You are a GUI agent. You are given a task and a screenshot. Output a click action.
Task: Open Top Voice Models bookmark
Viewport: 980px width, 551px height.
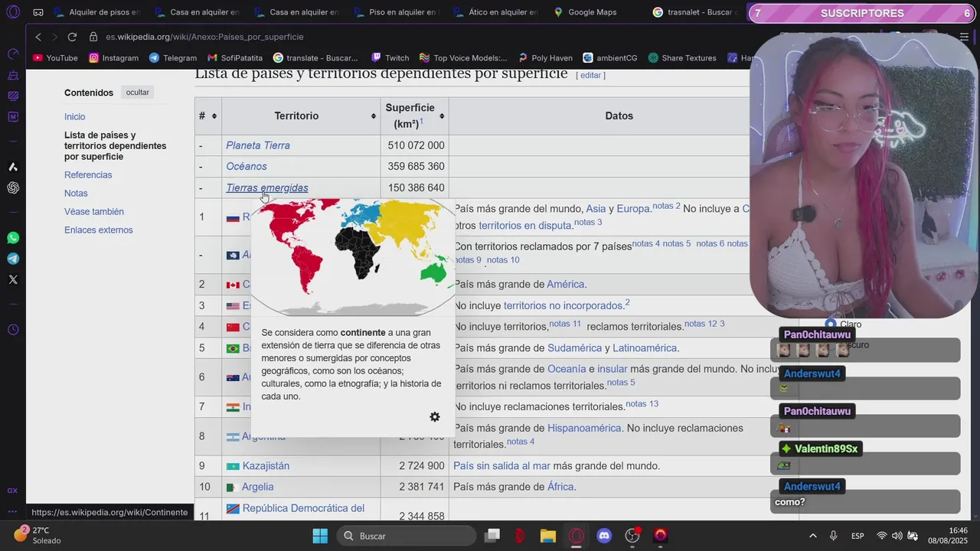coord(463,58)
